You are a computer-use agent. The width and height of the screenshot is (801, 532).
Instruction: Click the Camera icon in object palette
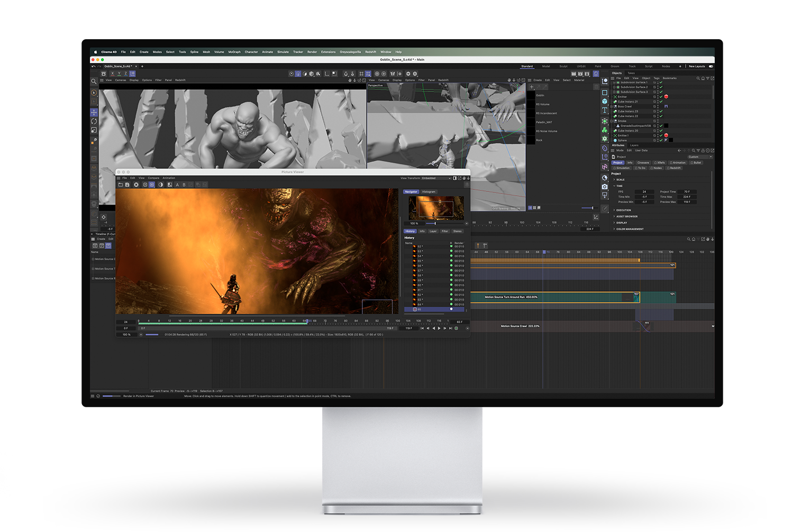pos(605,187)
